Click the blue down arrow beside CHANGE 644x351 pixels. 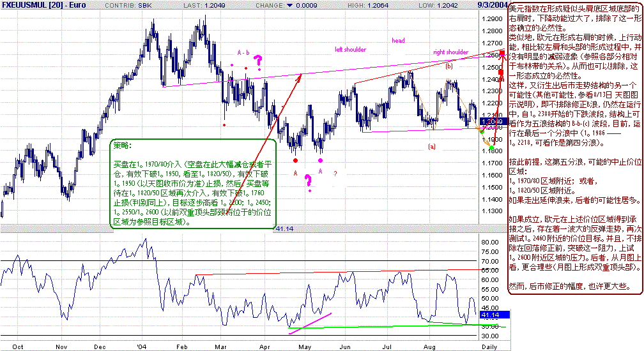tap(289, 5)
